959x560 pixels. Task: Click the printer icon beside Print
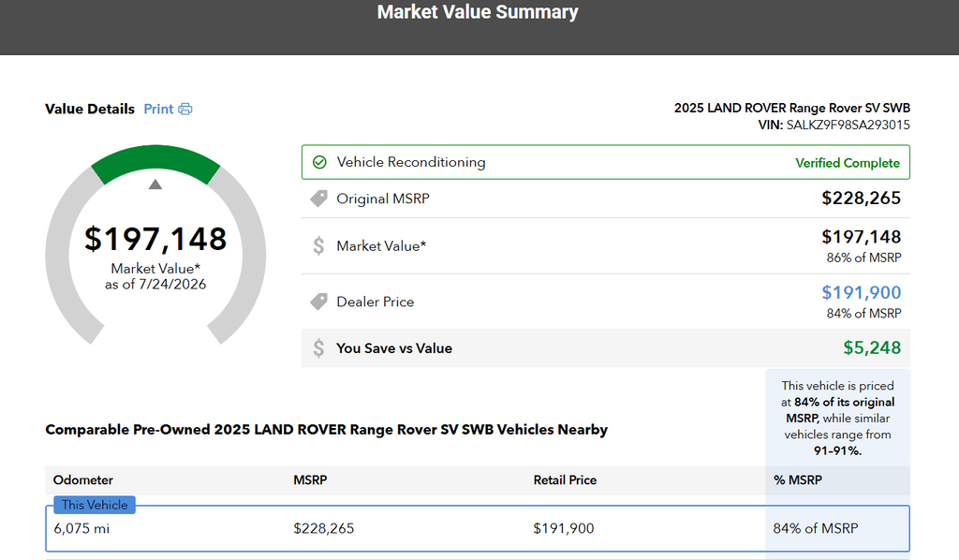[x=185, y=110]
